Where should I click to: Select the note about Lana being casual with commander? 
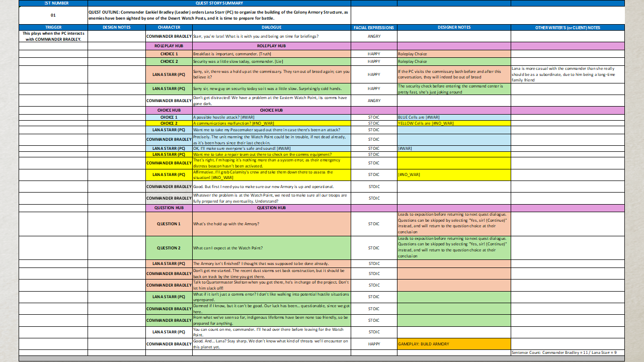pos(567,74)
